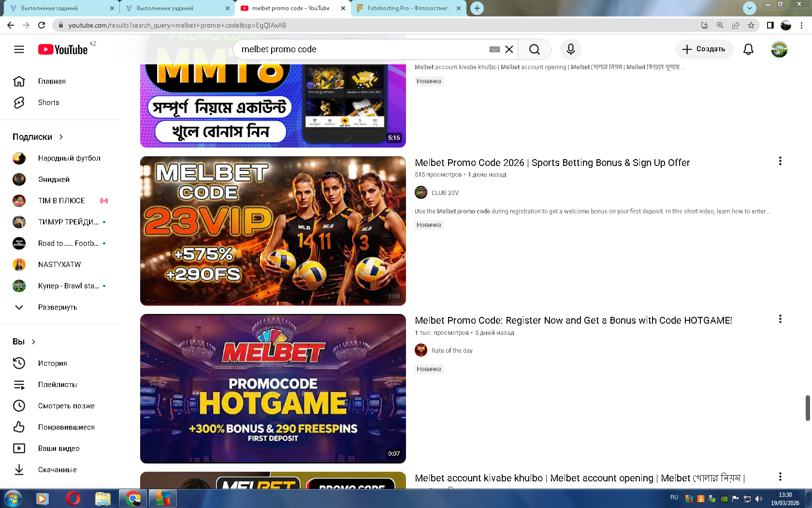This screenshot has height=508, width=812.
Task: Close the Fotohosting.Pro tab
Action: pos(459,8)
